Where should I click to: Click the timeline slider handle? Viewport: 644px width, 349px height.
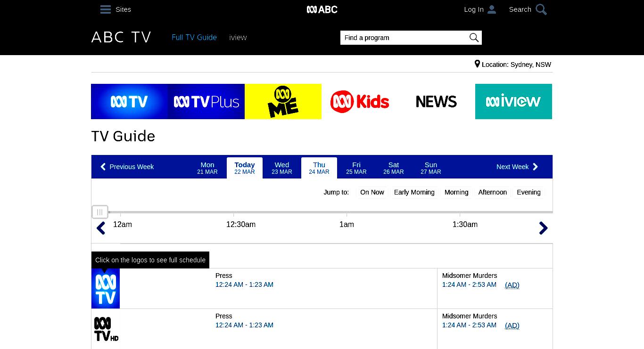coord(100,212)
